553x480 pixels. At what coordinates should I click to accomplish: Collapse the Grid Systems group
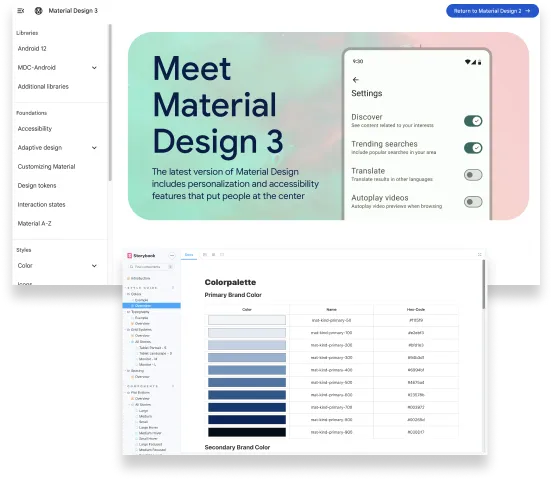click(x=139, y=330)
